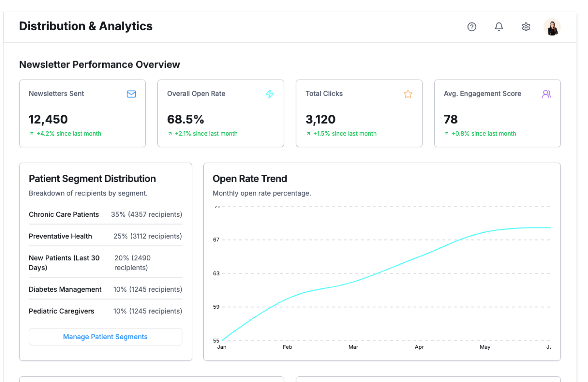Open settings gear icon
588x382 pixels.
pos(526,27)
